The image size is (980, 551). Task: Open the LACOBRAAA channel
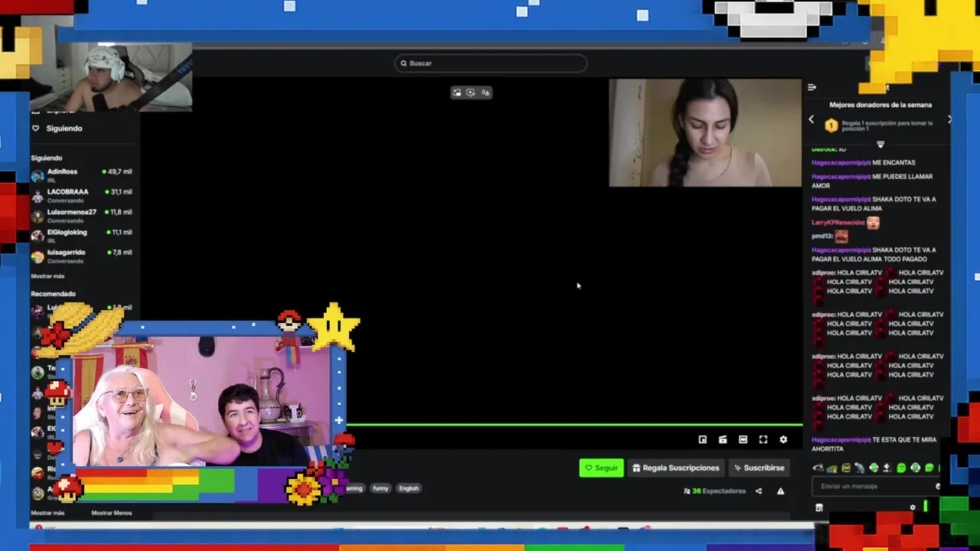point(82,195)
